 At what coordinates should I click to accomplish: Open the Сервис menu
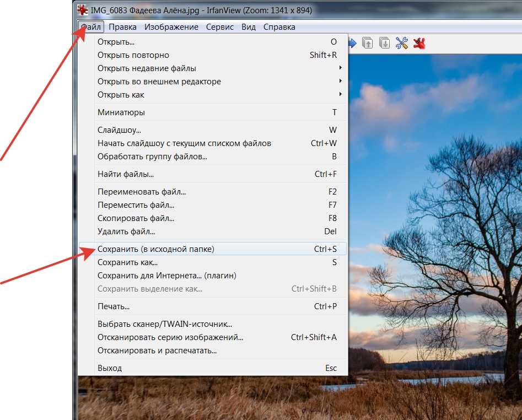[220, 26]
